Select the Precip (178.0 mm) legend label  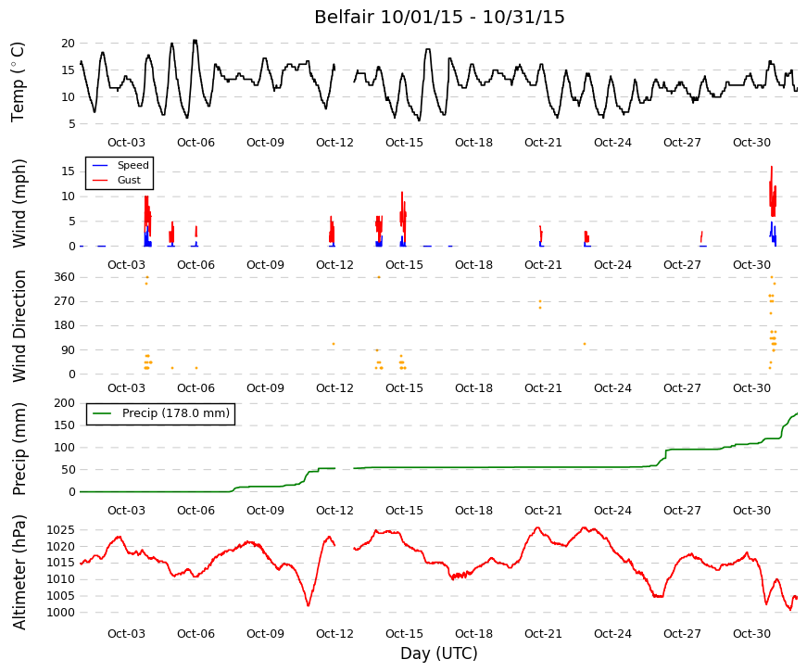coord(176,413)
